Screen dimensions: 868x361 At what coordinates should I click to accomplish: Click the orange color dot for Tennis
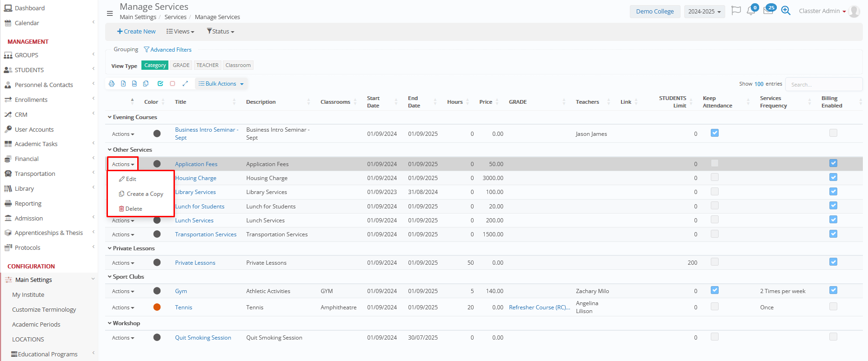coord(157,307)
